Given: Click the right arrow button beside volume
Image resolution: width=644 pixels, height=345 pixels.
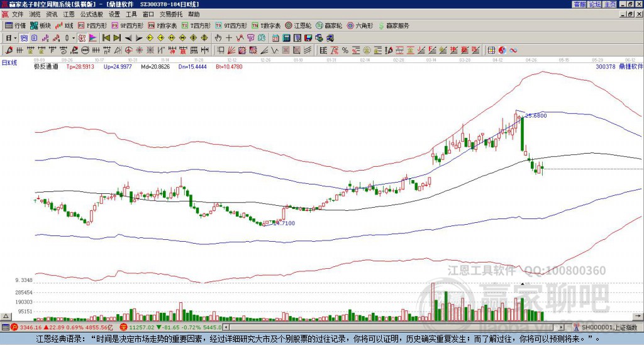Looking at the screenshot, I should tap(638, 316).
